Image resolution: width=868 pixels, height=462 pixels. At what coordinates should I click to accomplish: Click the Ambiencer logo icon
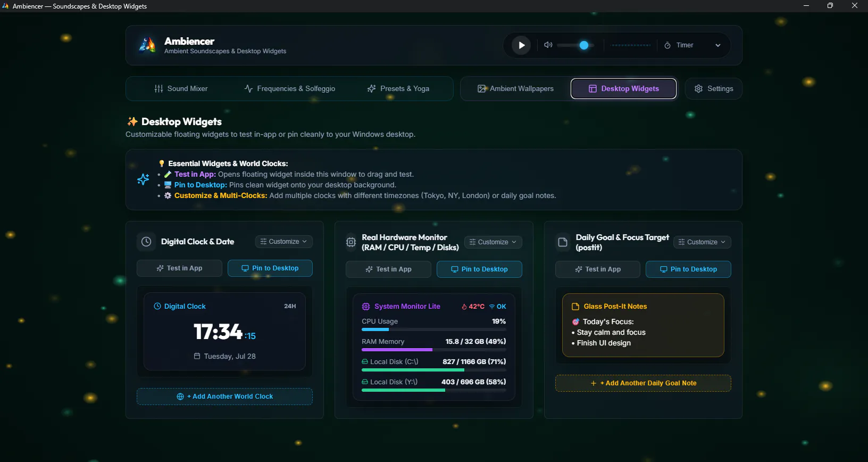click(x=147, y=45)
